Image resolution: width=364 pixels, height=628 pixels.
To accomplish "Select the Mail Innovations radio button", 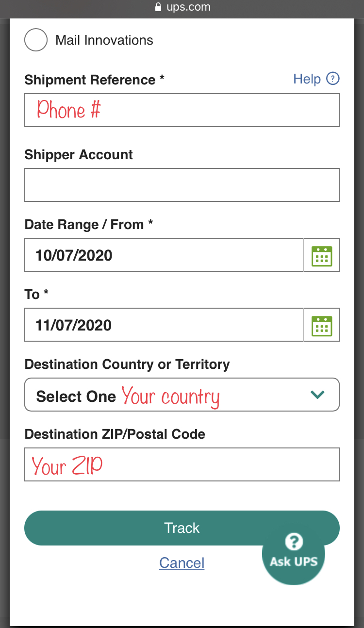I will coord(36,40).
